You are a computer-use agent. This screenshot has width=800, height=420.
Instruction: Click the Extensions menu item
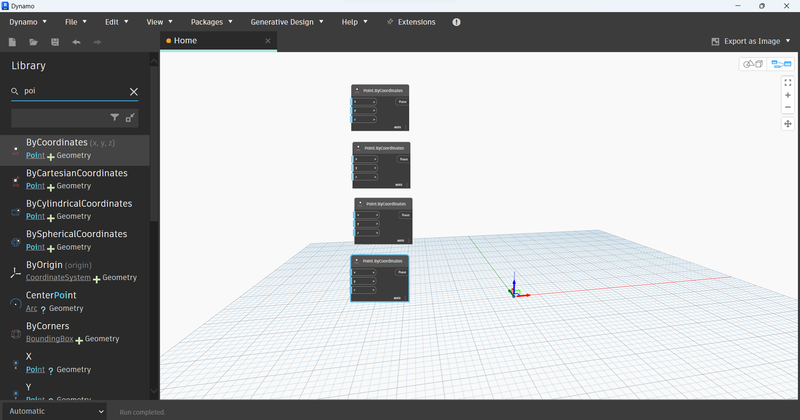click(x=411, y=22)
